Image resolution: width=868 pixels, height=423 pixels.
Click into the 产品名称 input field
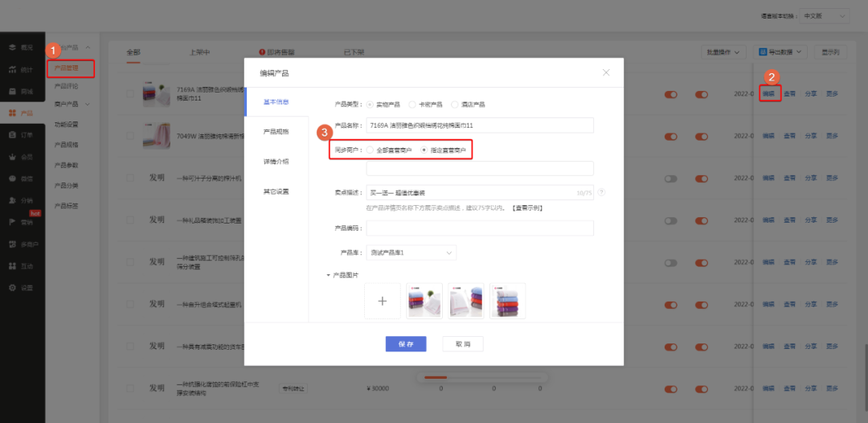pos(480,125)
